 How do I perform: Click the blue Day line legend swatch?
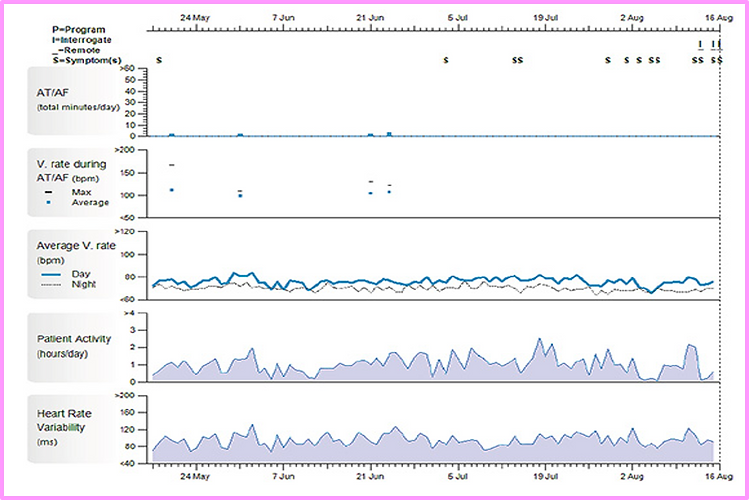pyautogui.click(x=51, y=275)
